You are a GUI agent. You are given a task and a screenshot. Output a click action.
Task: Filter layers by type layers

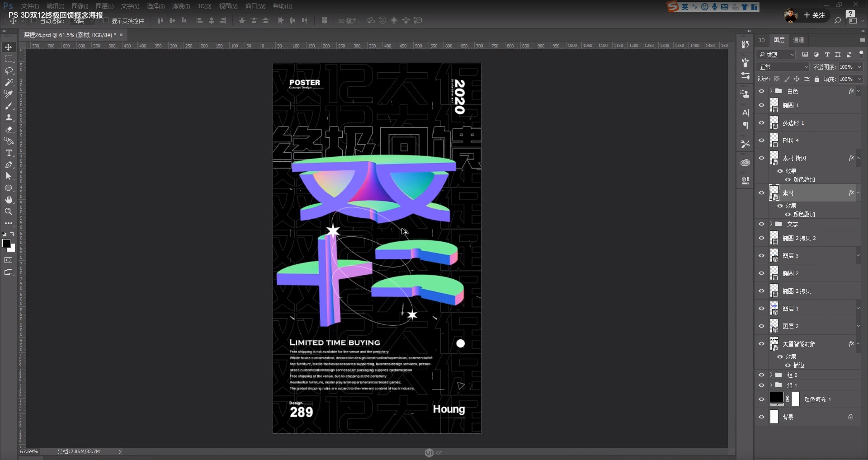coord(827,54)
